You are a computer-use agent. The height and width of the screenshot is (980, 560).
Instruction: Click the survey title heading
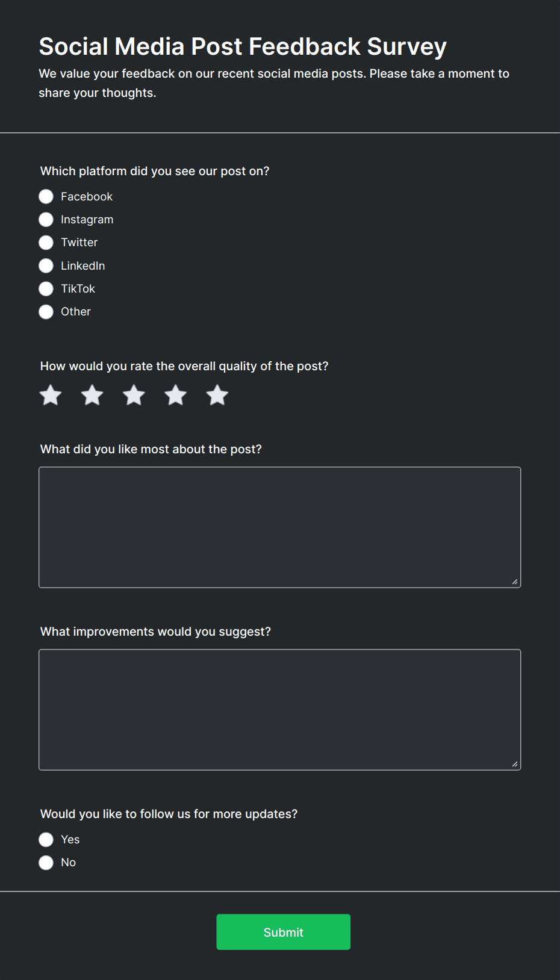243,46
